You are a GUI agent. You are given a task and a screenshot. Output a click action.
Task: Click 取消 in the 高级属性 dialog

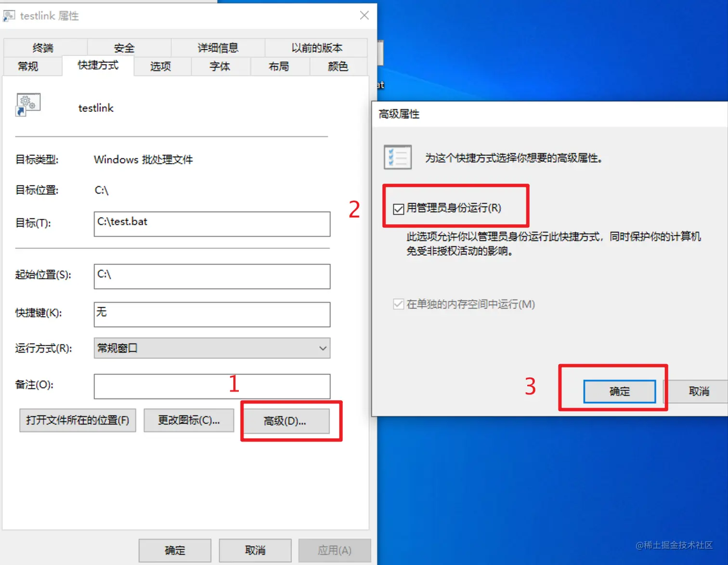pos(699,391)
